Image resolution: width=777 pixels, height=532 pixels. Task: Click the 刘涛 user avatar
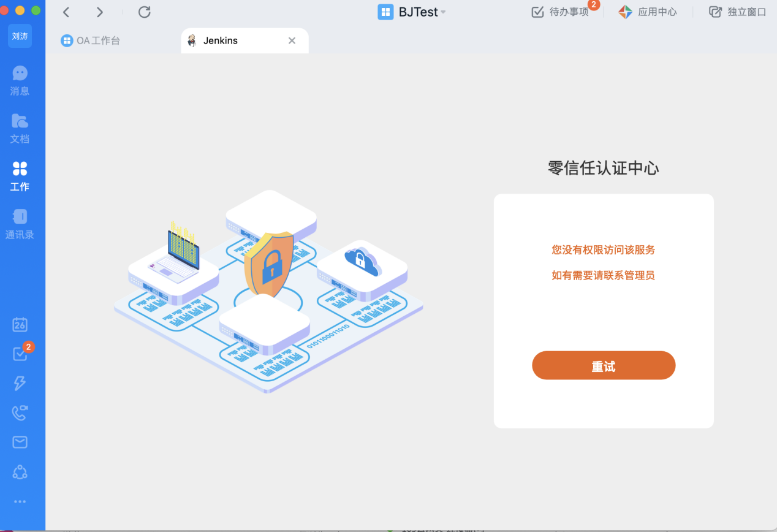(x=20, y=36)
